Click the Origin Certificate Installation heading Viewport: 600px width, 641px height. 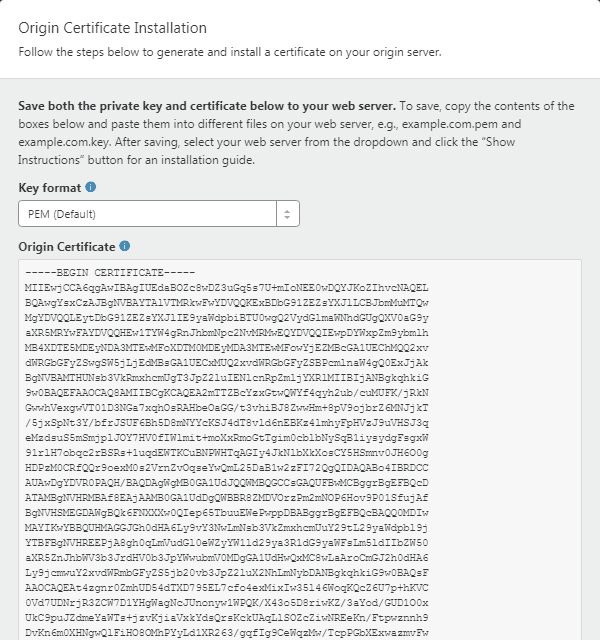point(112,28)
